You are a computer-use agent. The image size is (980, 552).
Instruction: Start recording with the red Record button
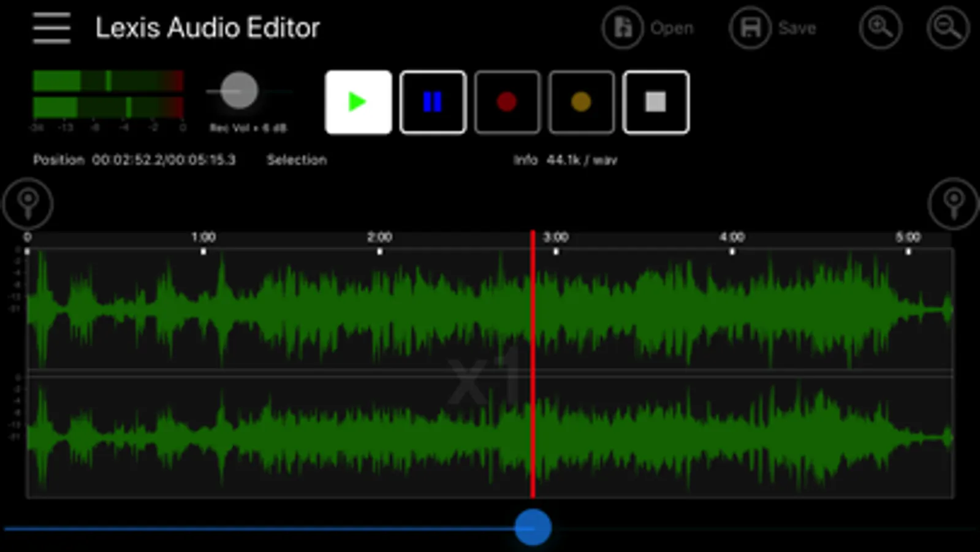(507, 102)
